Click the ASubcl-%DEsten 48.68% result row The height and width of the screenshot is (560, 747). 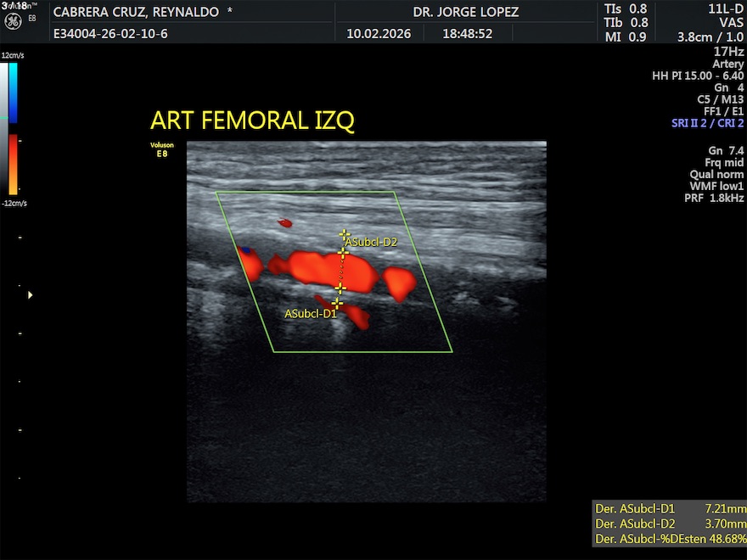point(670,539)
